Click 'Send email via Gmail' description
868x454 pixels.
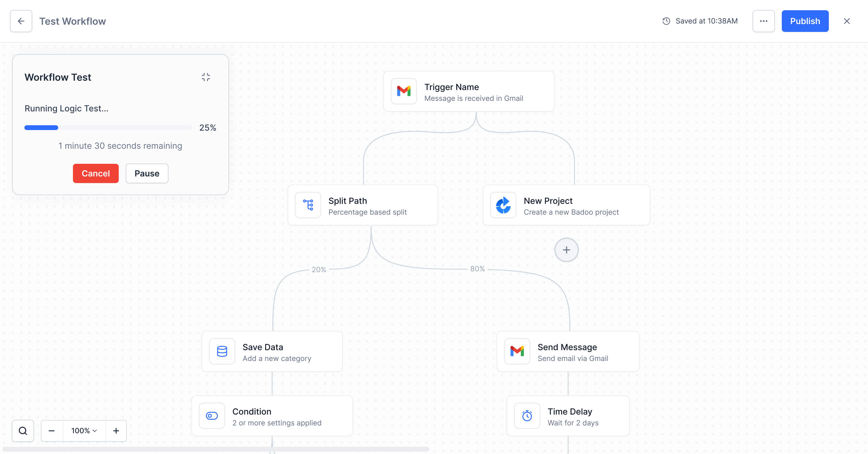click(x=573, y=359)
